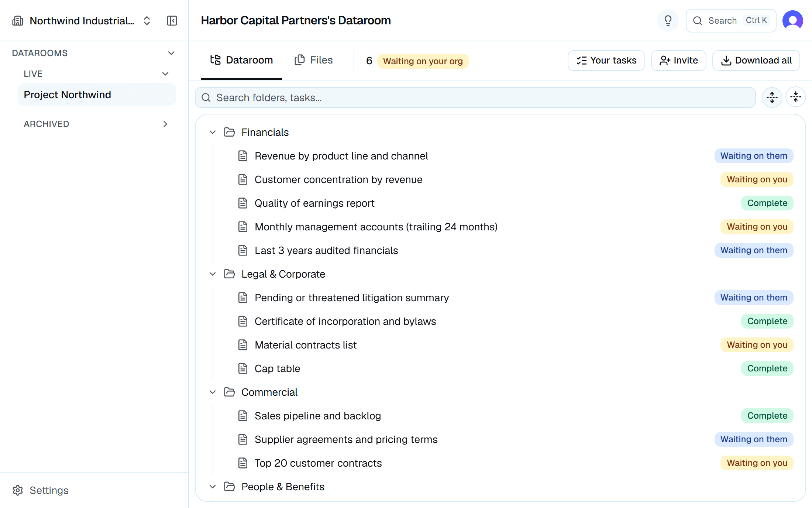Click the Waiting on your org badge
The width and height of the screenshot is (812, 508).
(x=423, y=61)
